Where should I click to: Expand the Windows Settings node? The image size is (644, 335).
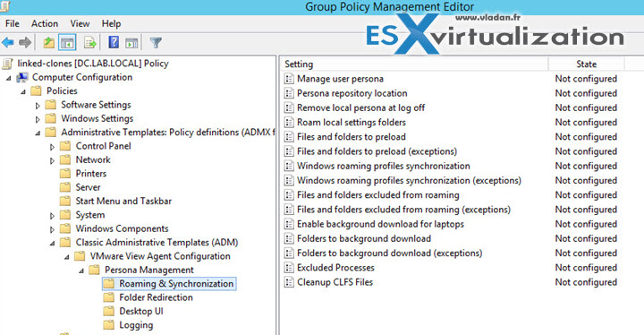tap(38, 119)
